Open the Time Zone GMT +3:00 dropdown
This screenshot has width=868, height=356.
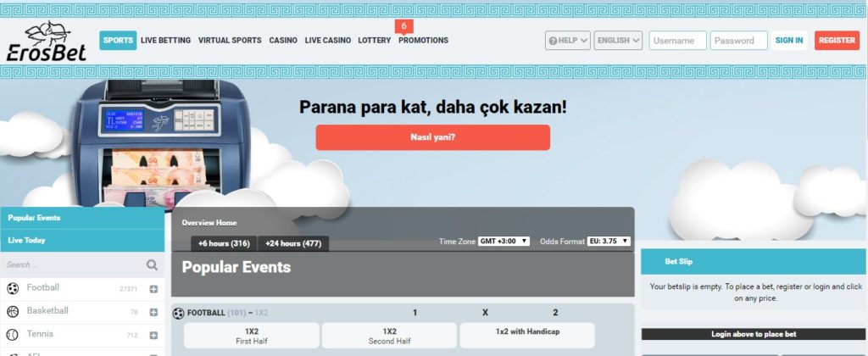click(x=504, y=242)
